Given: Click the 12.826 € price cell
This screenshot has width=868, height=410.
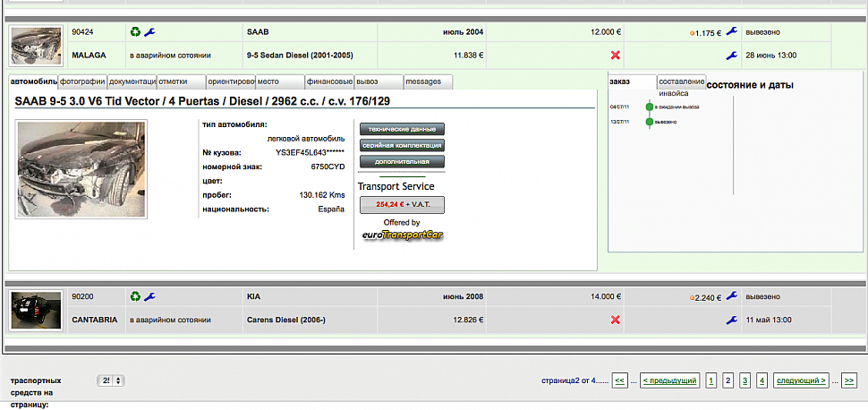Looking at the screenshot, I should [432, 320].
